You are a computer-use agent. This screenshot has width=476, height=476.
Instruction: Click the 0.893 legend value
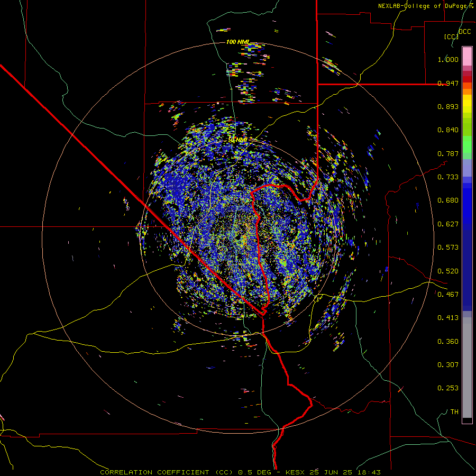(448, 106)
